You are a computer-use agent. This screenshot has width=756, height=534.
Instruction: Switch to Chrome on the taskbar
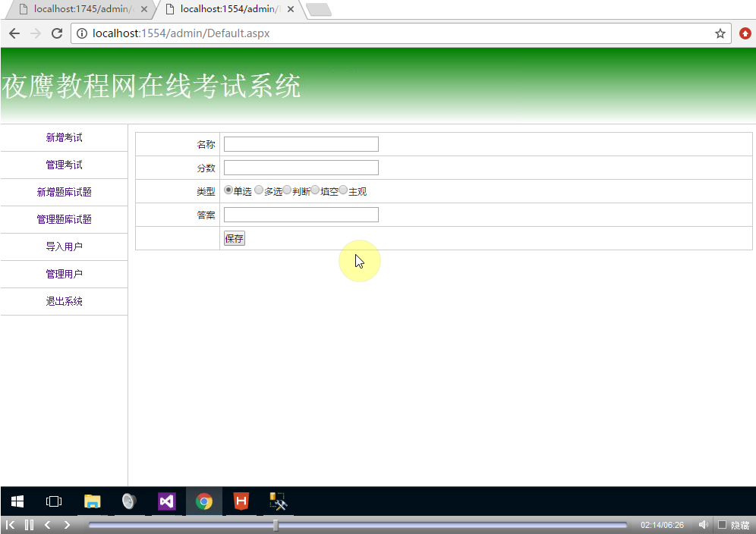tap(204, 501)
